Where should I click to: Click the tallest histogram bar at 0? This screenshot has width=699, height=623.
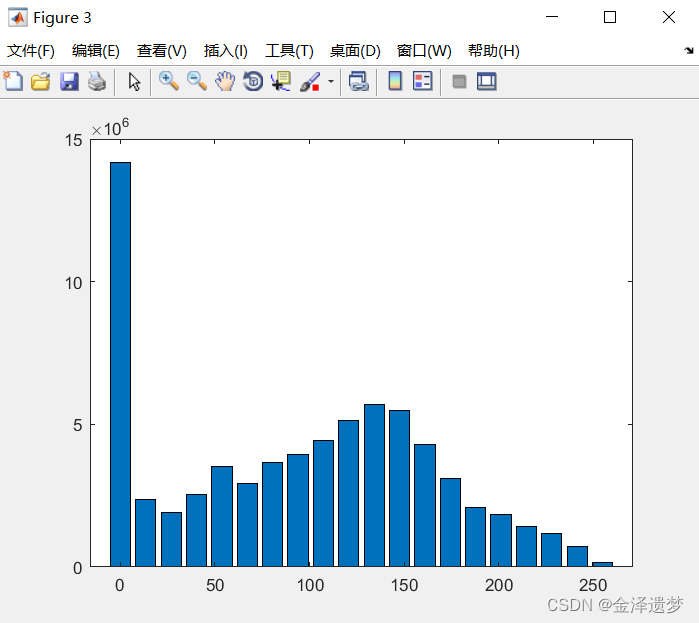tap(120, 364)
